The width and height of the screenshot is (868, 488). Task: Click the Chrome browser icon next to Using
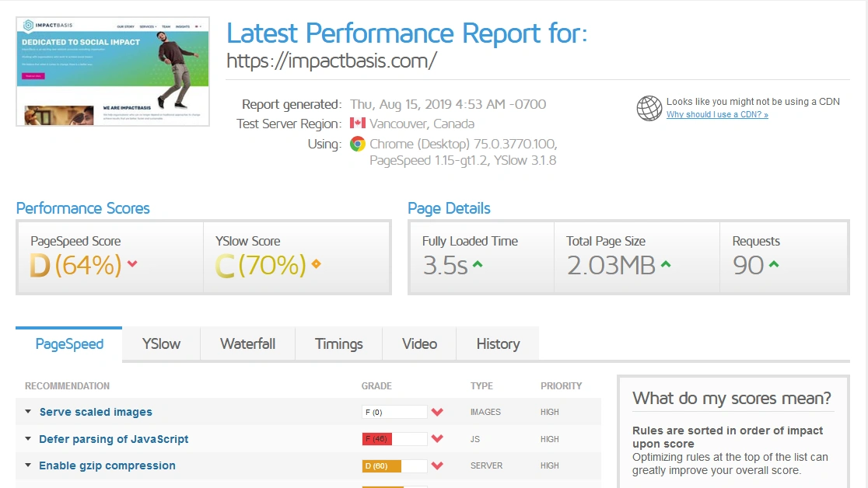(359, 144)
